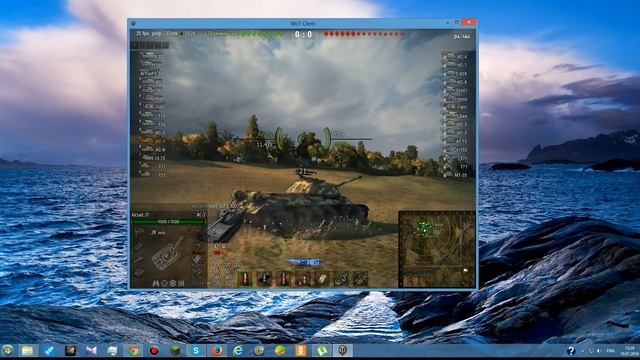
Task: Use the fourth consumable slot
Action: 303,278
